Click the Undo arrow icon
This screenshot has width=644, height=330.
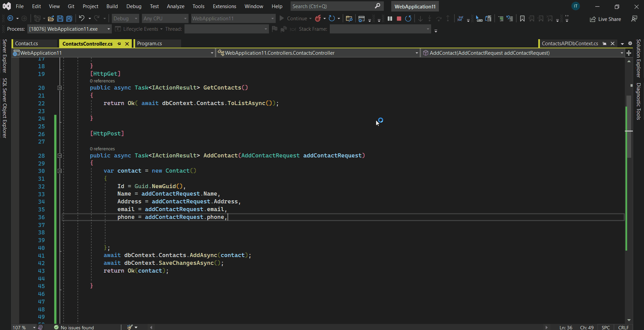tap(82, 19)
